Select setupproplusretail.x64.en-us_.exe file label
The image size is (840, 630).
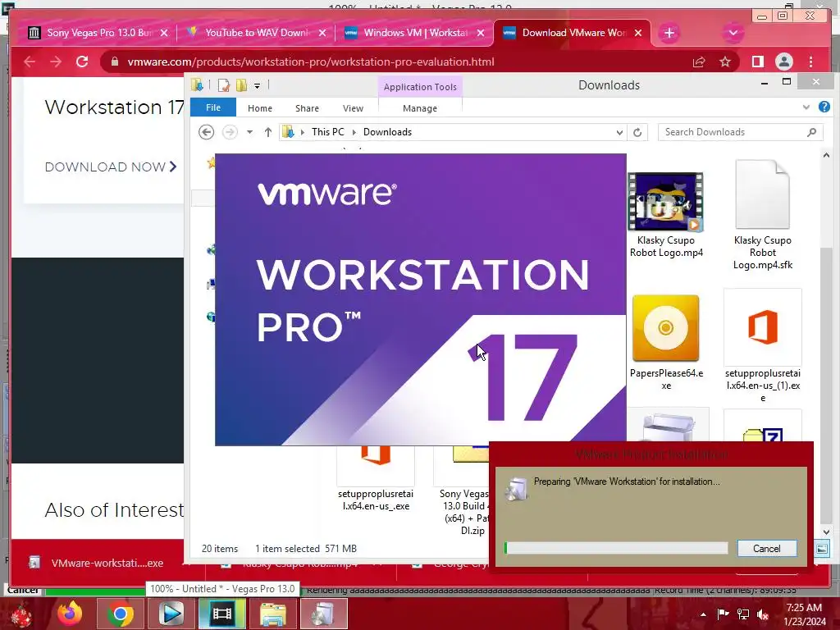click(x=376, y=500)
